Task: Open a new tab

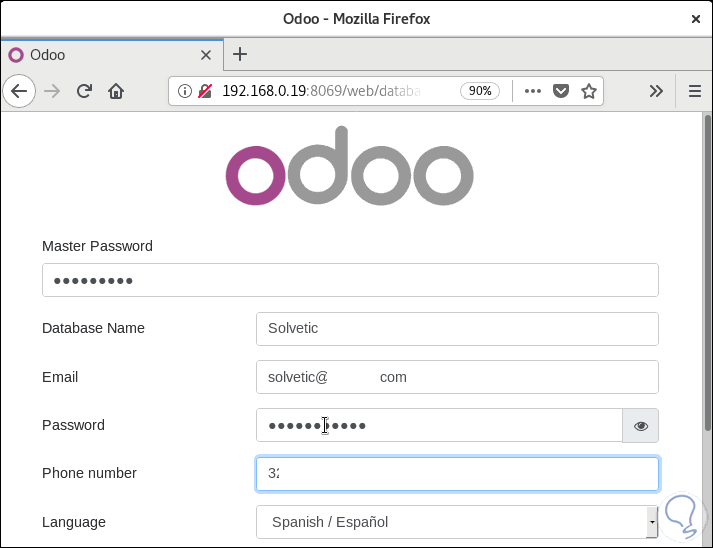Action: pyautogui.click(x=240, y=55)
